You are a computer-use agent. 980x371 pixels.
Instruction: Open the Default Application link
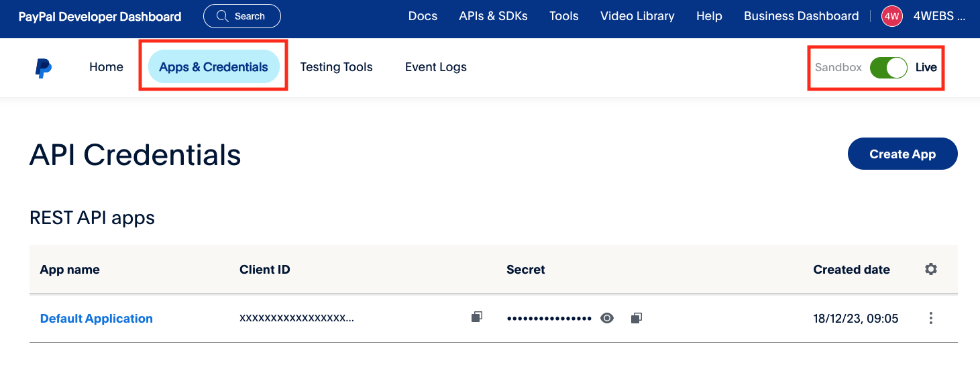tap(97, 318)
